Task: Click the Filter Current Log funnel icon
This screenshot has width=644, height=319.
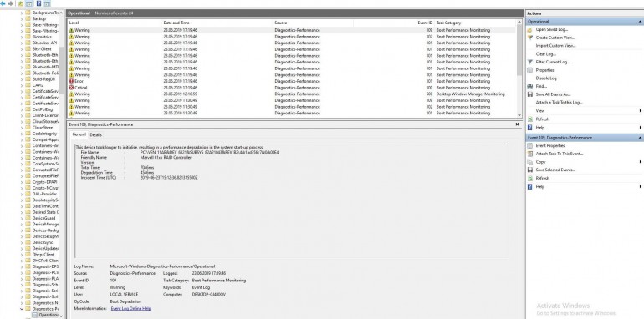Action: pyautogui.click(x=529, y=62)
